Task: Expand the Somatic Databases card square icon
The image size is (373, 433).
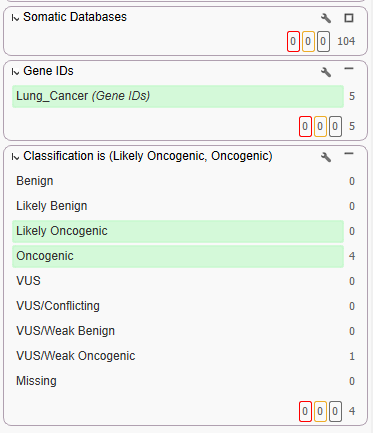Action: [x=349, y=18]
